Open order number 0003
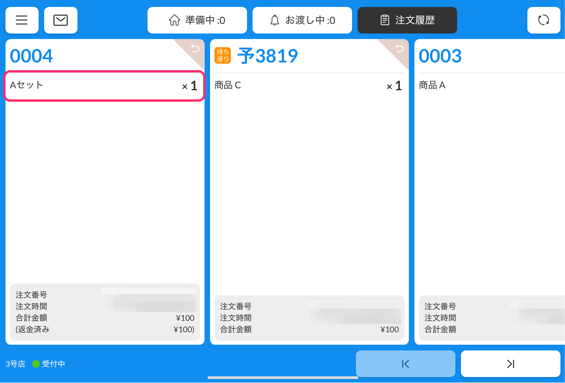This screenshot has width=565, height=383. 440,56
